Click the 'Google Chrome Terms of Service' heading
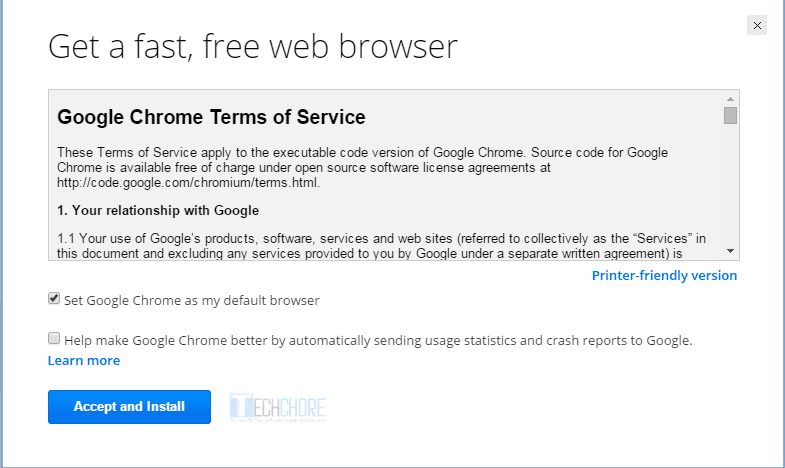Screen dimensions: 785x468 (x=211, y=117)
